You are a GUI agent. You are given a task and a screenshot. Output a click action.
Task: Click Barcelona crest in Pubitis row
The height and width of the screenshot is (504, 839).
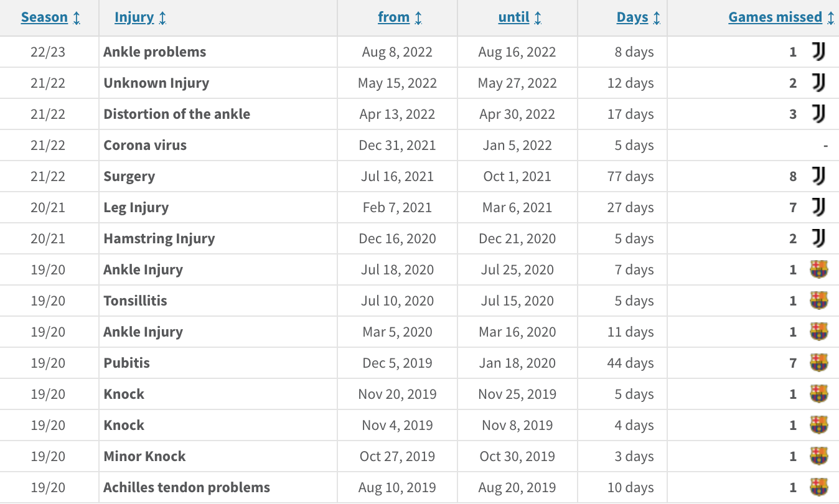pyautogui.click(x=819, y=363)
